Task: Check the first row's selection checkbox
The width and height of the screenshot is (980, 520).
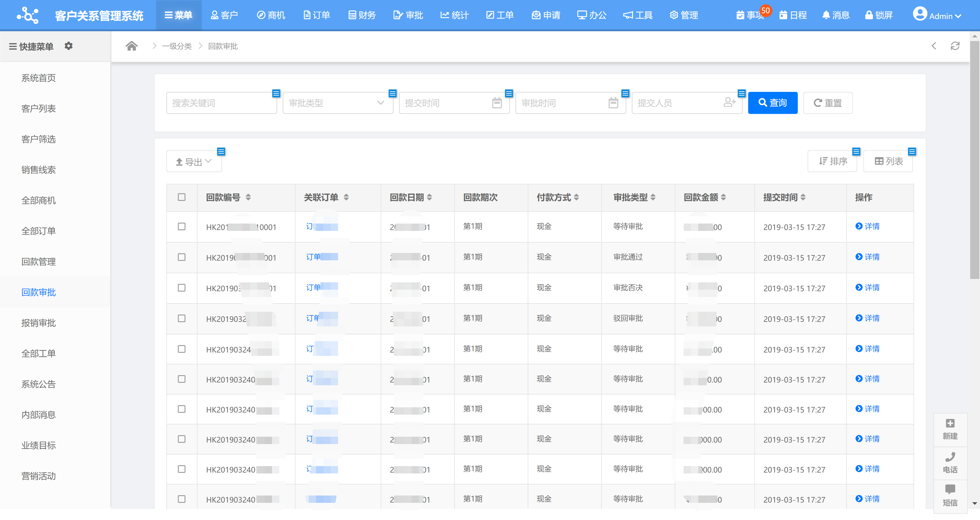Action: (x=182, y=227)
